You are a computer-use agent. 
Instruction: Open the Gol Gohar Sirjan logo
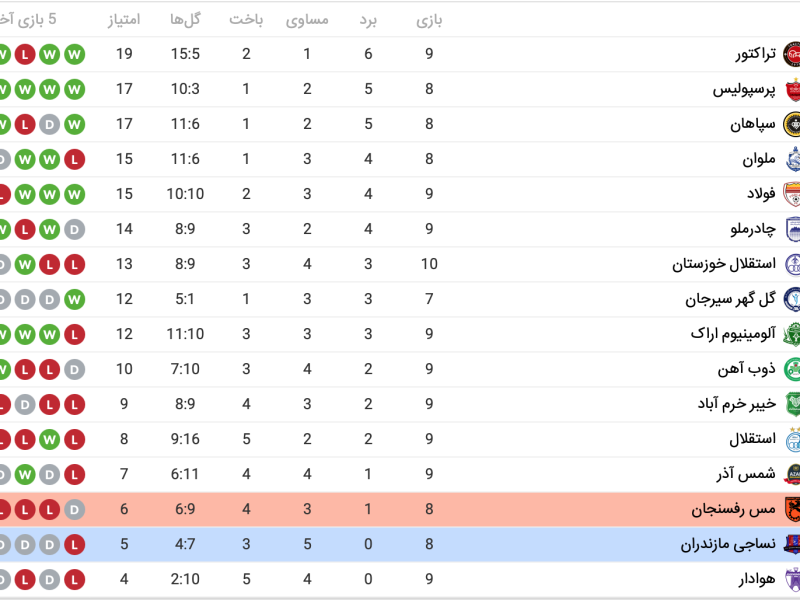[x=791, y=299]
